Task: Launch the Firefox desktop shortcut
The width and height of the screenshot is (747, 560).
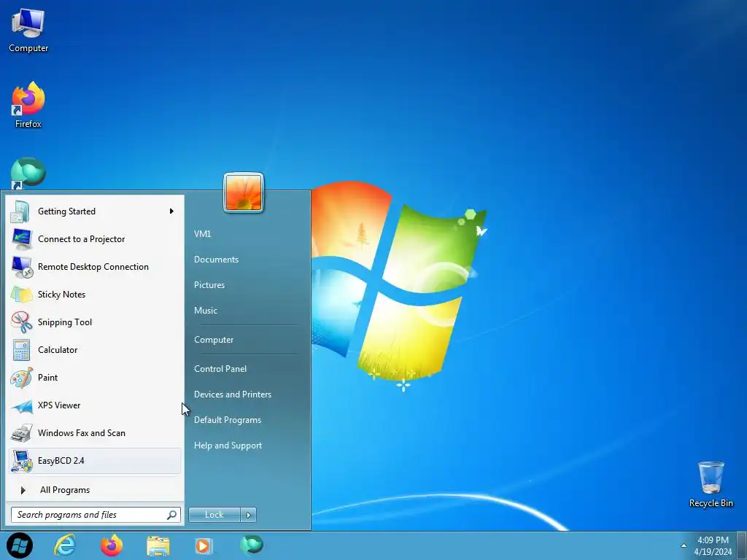Action: coord(28,104)
